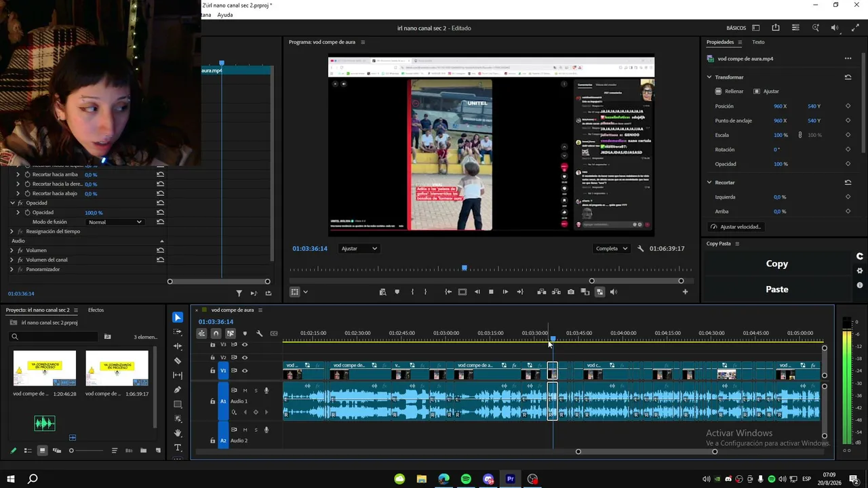Toggle the lock on track V1
The width and height of the screenshot is (868, 488).
click(x=212, y=371)
